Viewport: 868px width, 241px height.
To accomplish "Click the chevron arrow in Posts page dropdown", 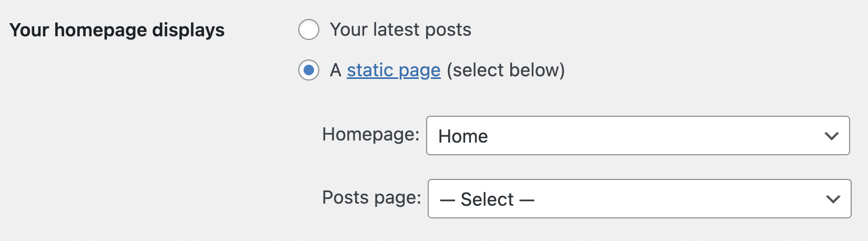I will point(833,199).
